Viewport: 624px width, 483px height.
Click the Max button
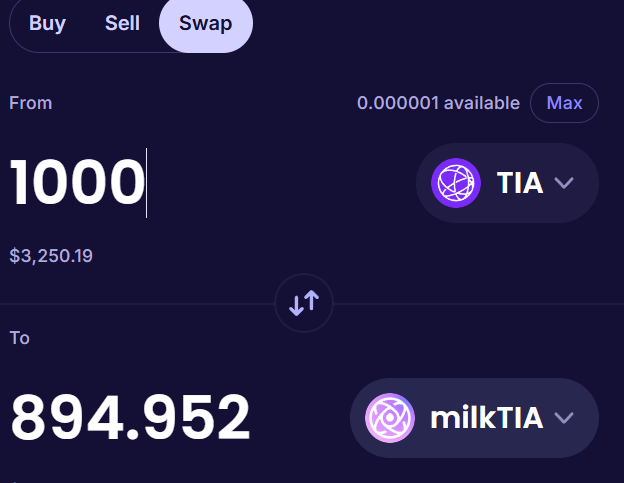[x=564, y=103]
